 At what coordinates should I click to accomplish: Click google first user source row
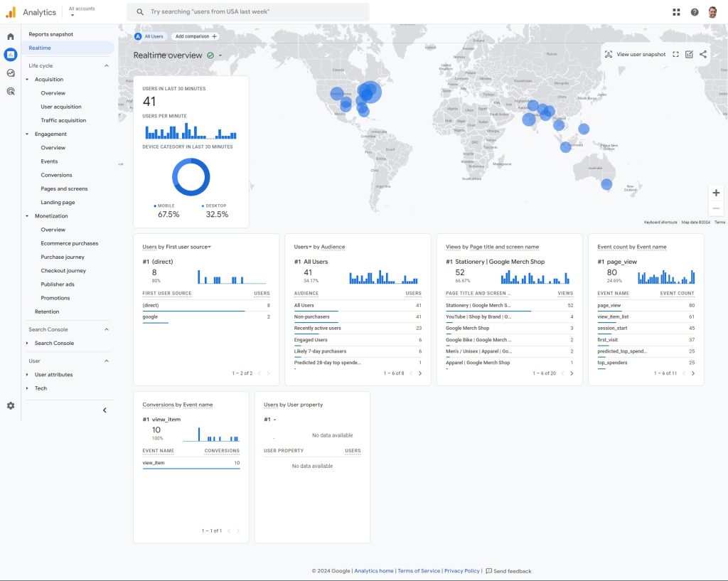click(206, 316)
